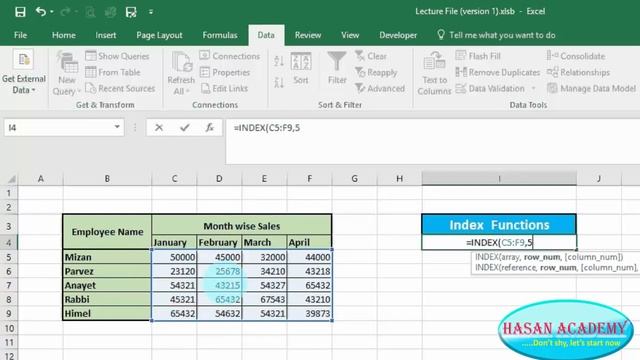
Task: Click Relationships
Action: pyautogui.click(x=578, y=72)
